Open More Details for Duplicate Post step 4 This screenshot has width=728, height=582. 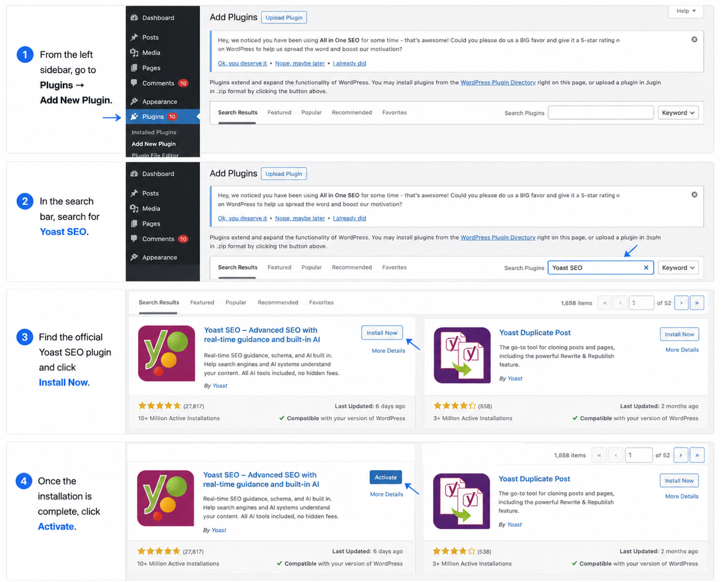(682, 496)
